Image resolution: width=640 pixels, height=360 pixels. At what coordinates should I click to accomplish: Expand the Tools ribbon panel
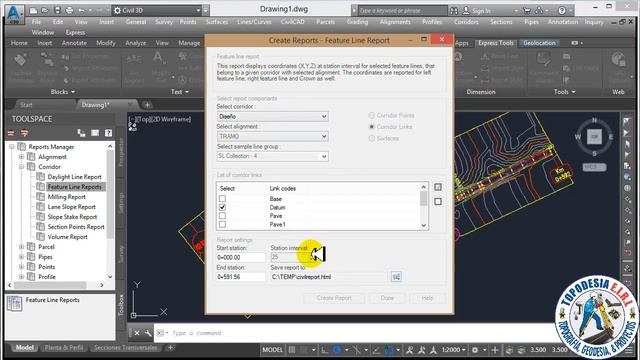[564, 92]
